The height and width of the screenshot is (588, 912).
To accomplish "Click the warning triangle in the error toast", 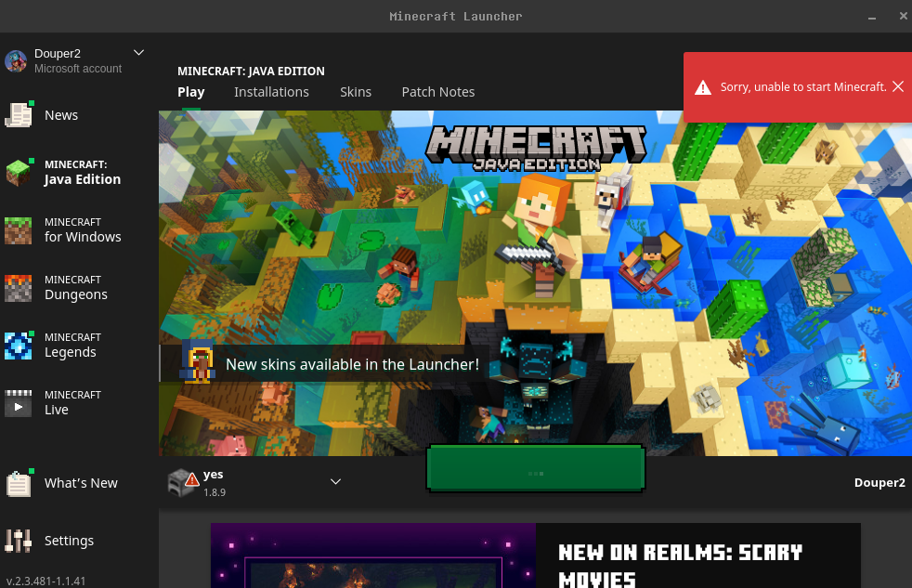I will (703, 87).
